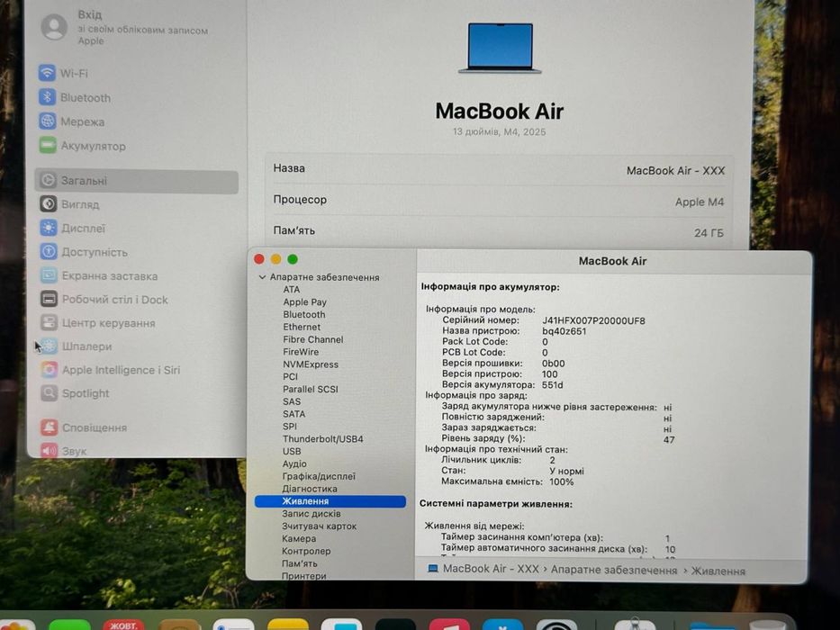Click serial number J41HFX007P20000UF8
840x630 pixels.
pyautogui.click(x=593, y=321)
